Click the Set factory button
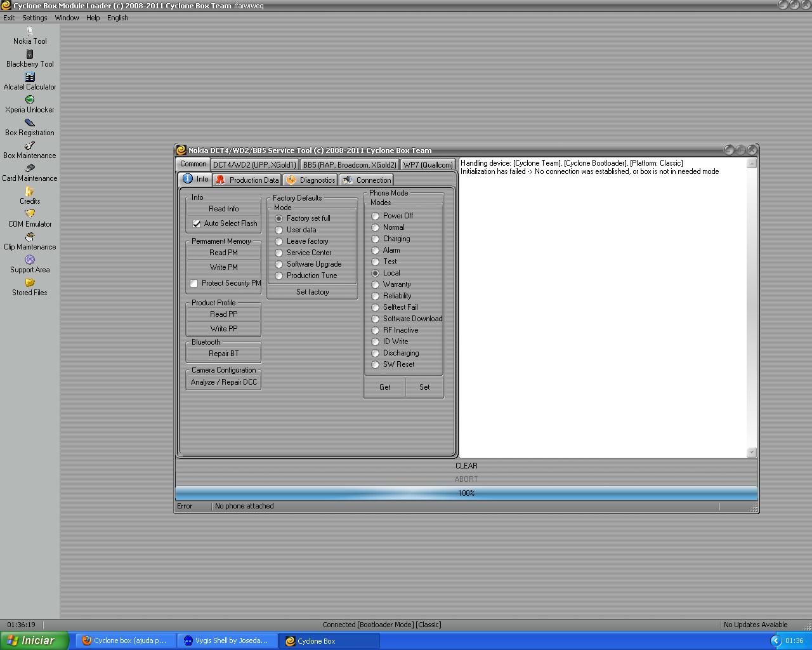The height and width of the screenshot is (650, 812). [312, 292]
